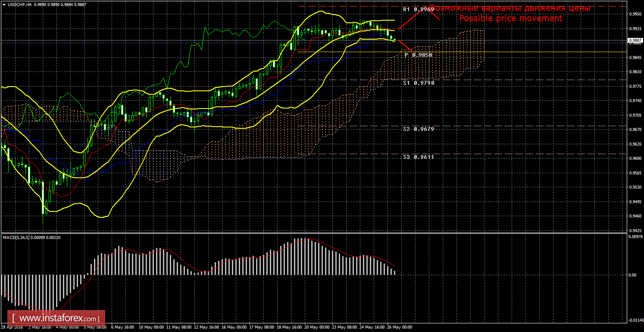Click the 0.00 level on MACD scale
This screenshot has height=332, width=644.
pyautogui.click(x=632, y=275)
